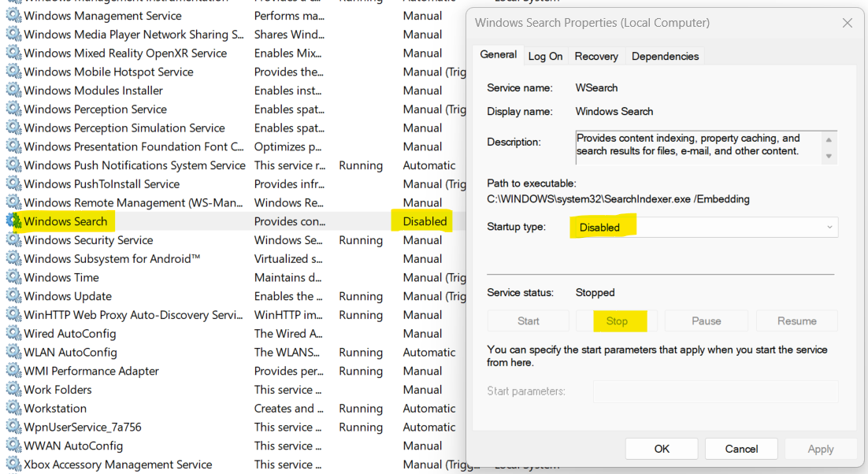Click the Pause service button

pos(707,320)
